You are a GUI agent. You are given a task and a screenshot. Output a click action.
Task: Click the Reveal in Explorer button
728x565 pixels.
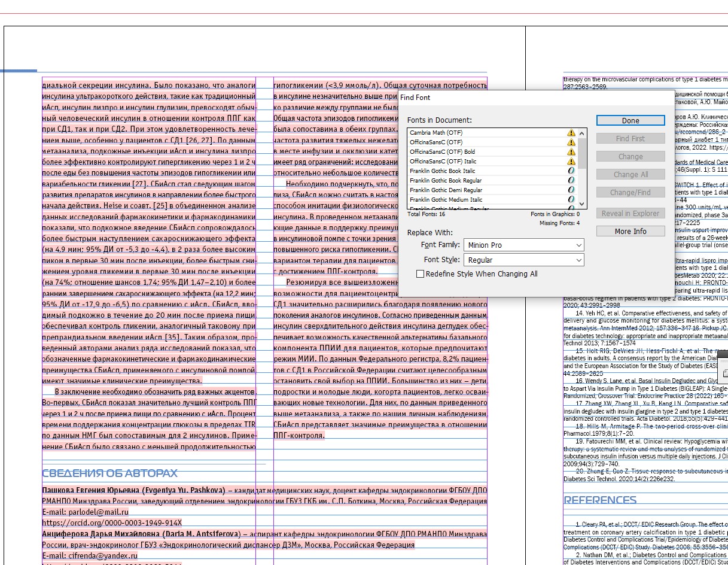(630, 214)
